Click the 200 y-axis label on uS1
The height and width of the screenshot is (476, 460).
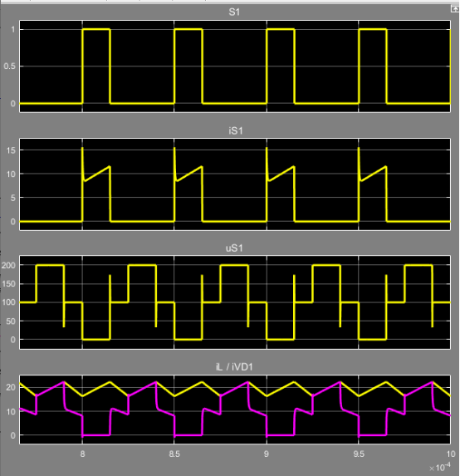click(8, 265)
